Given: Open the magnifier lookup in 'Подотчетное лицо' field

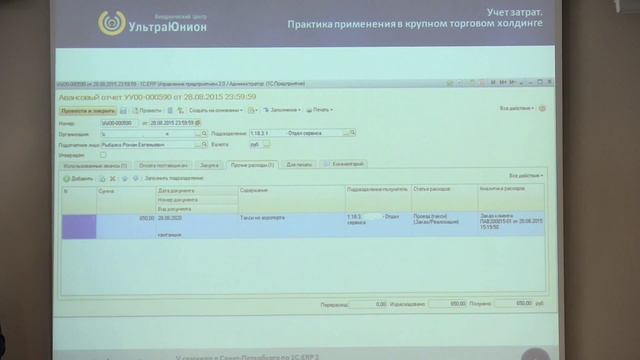Looking at the screenshot, I should (x=204, y=144).
